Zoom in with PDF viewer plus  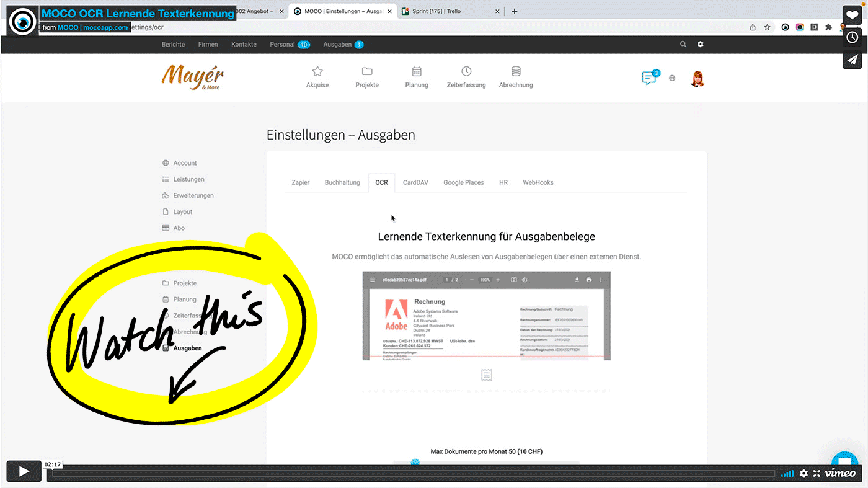coord(498,280)
